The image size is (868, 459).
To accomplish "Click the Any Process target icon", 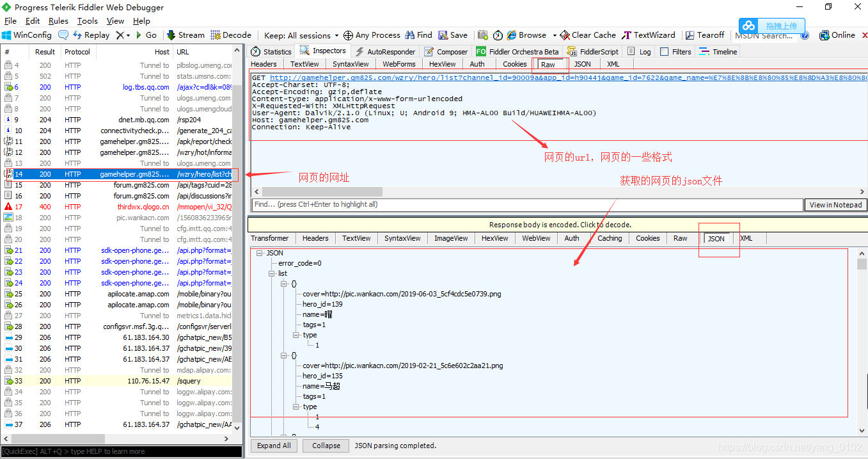I will pos(348,35).
